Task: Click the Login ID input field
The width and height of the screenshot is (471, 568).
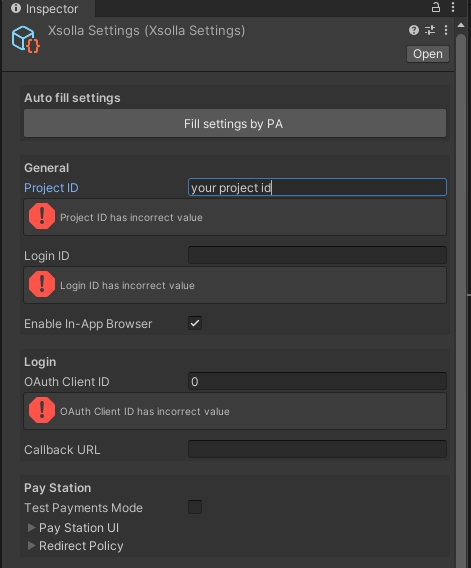Action: (x=317, y=255)
